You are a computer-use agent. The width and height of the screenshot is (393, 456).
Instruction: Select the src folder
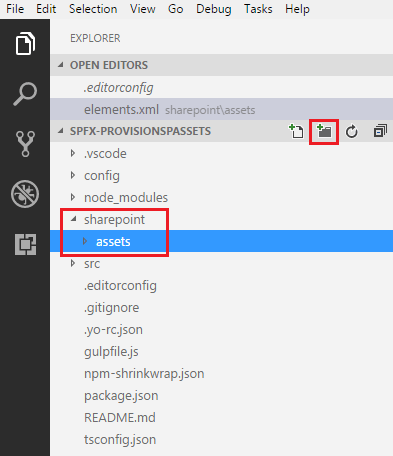221,263
